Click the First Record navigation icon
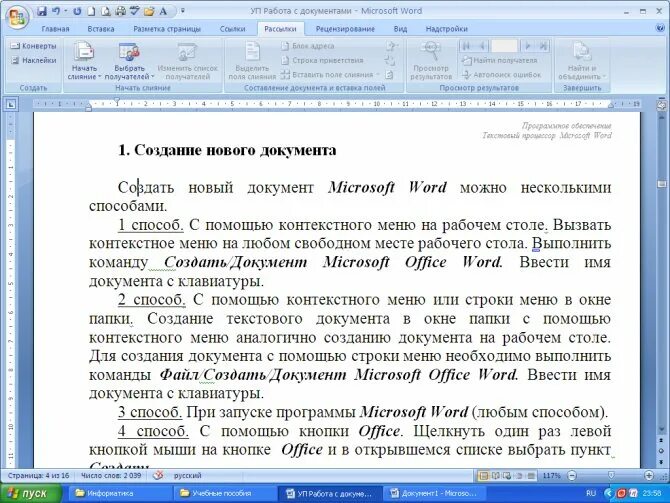This screenshot has height=503, width=670. [x=466, y=46]
